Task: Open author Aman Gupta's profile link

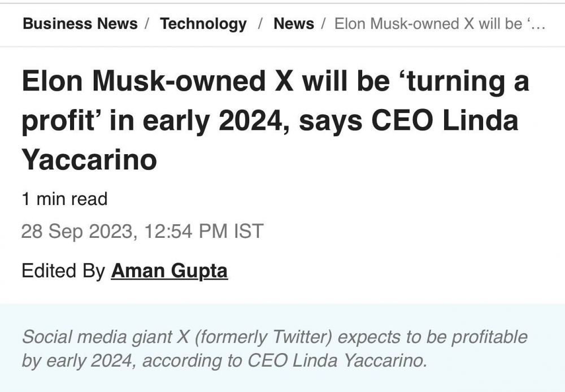Action: pos(169,271)
